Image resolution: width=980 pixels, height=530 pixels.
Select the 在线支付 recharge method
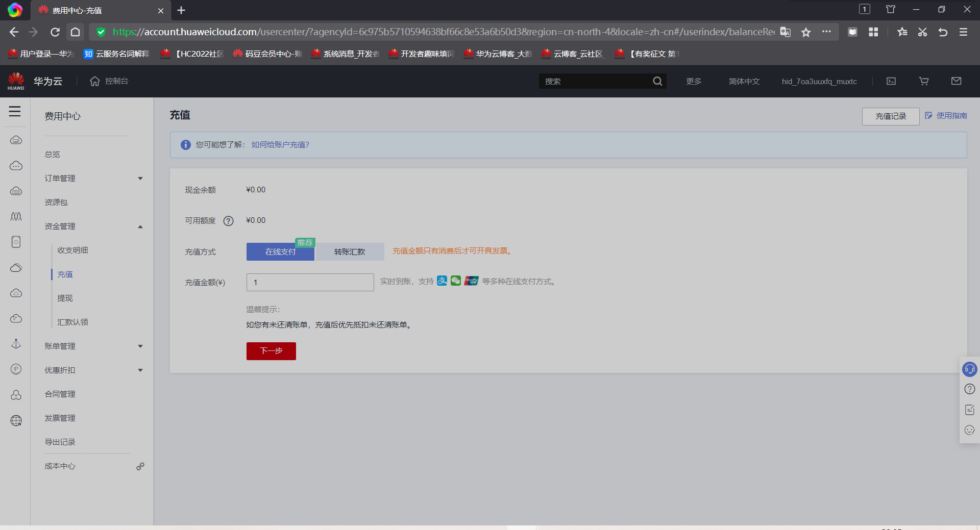[x=280, y=251]
